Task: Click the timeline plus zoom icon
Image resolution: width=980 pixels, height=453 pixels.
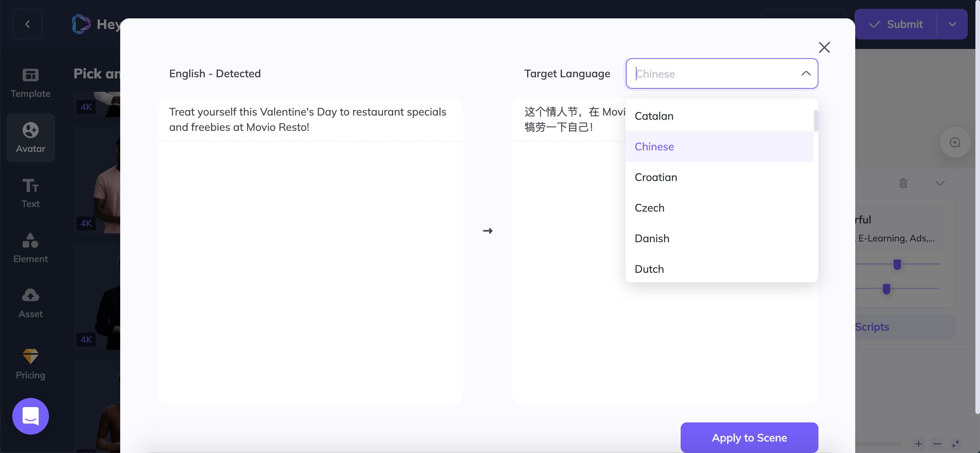Action: 918,444
